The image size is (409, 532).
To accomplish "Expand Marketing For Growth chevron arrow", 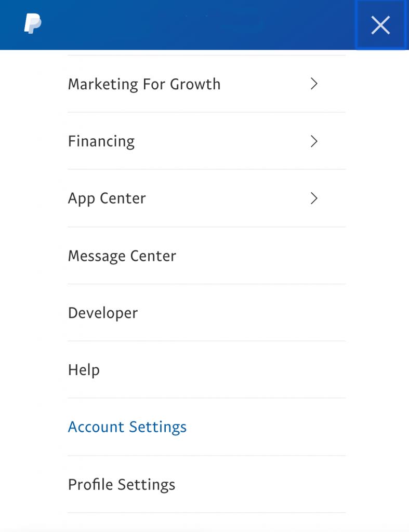I will 314,84.
